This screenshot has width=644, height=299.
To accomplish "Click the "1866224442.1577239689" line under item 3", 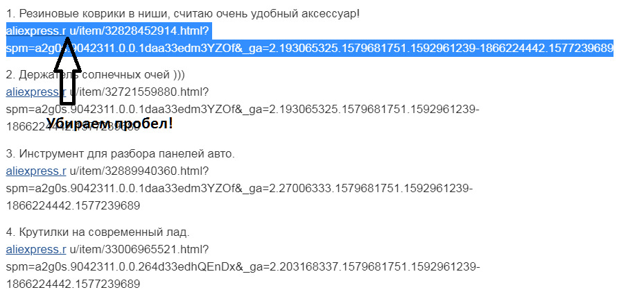I will [73, 206].
